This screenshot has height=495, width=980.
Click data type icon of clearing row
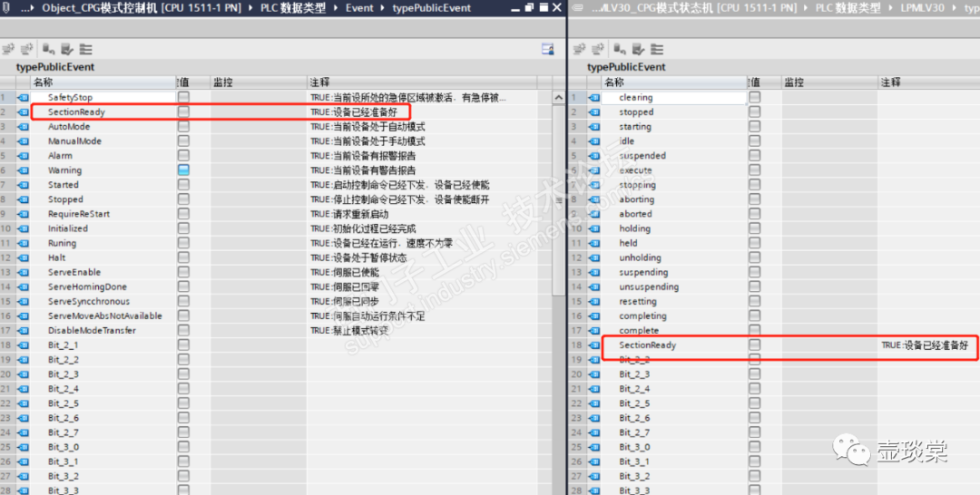click(x=594, y=97)
